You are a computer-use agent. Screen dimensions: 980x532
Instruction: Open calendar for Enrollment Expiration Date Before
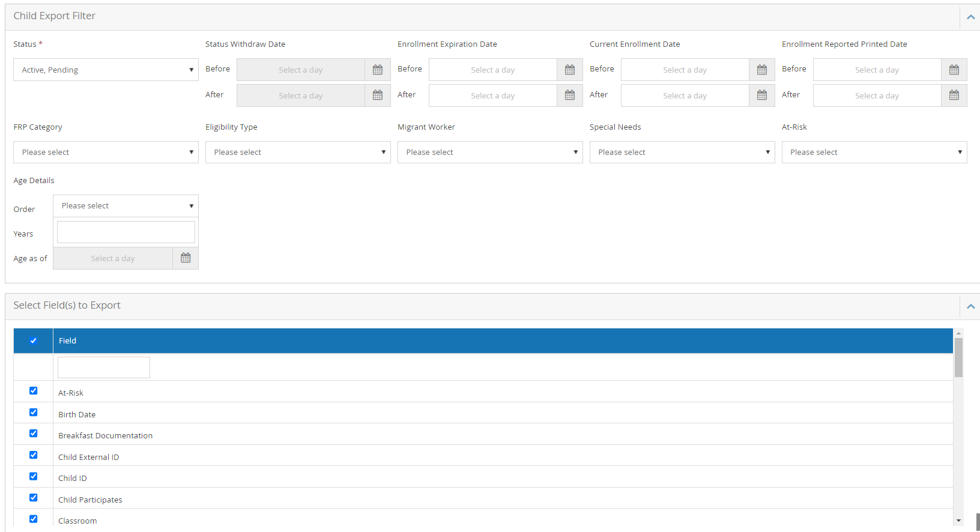[x=569, y=70]
